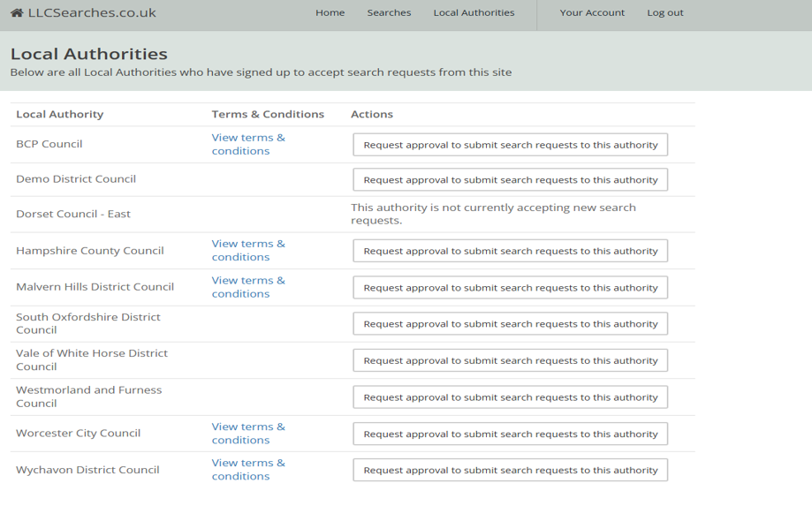This screenshot has width=812, height=506.
Task: Select the Vale of White Horse District Council name
Action: coord(92,360)
